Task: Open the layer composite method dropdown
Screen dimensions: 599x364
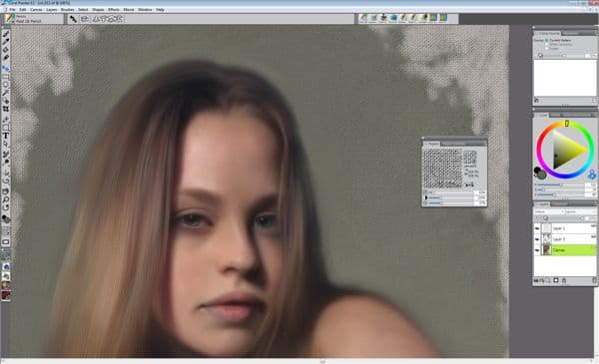Action: click(549, 211)
